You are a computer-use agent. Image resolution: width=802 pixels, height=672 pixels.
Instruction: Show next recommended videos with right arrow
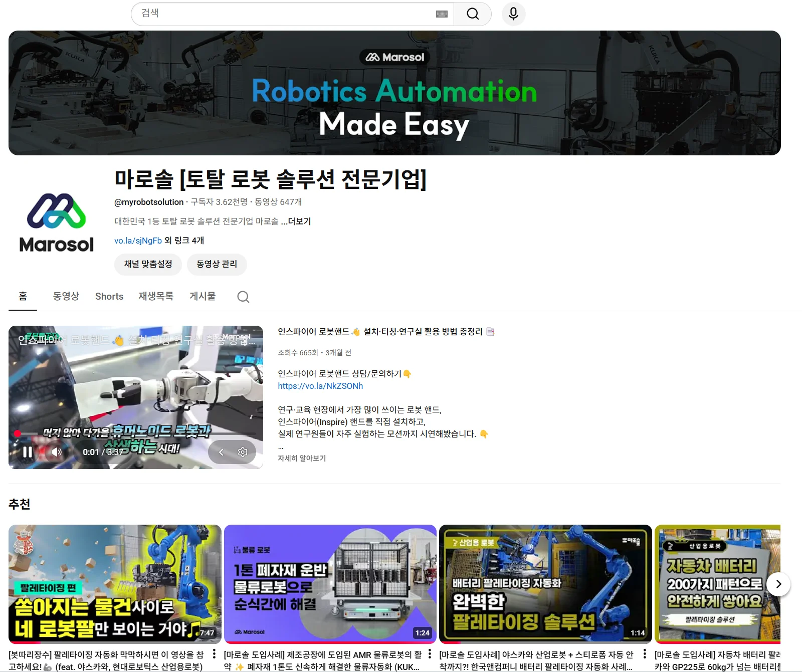778,584
